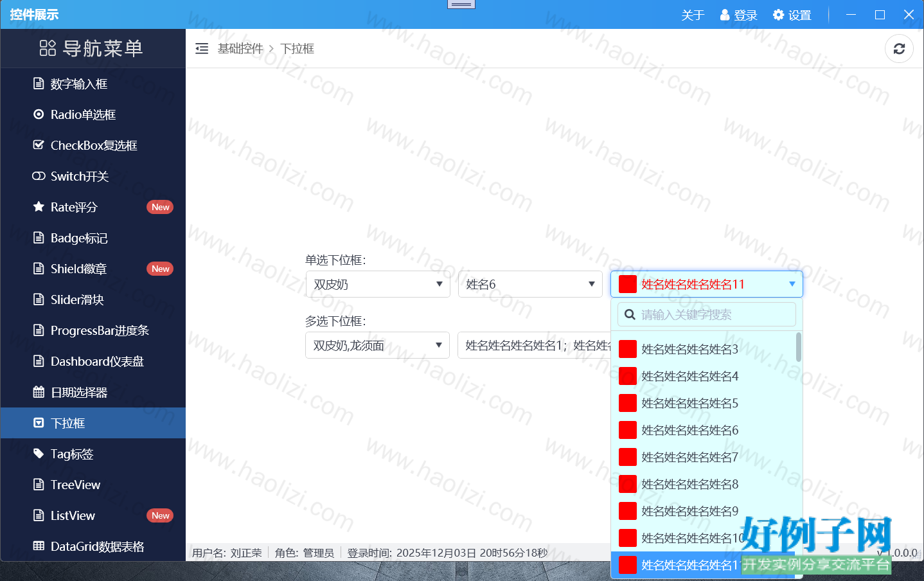Click the Radio单选框 circle icon

pyautogui.click(x=39, y=114)
